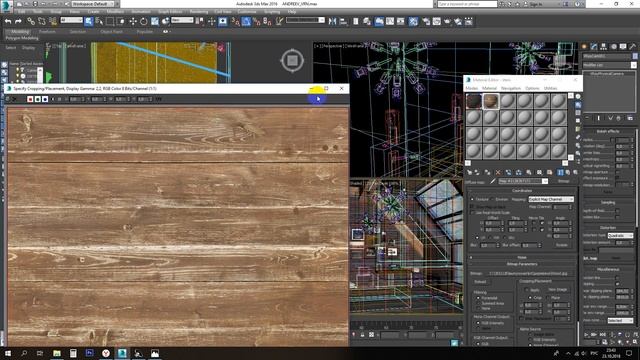Open the Navigation menu in Material Editor
This screenshot has height=360, width=640.
pyautogui.click(x=511, y=88)
